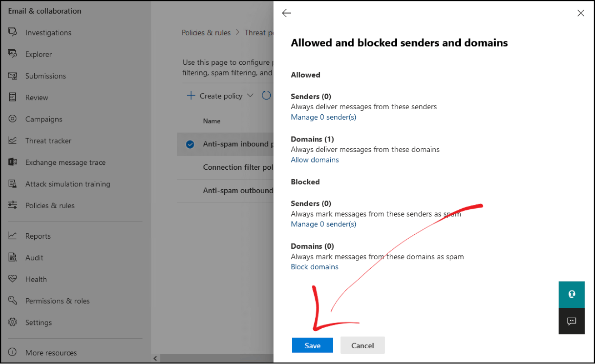
Task: Save the allowed and blocked settings
Action: point(312,345)
